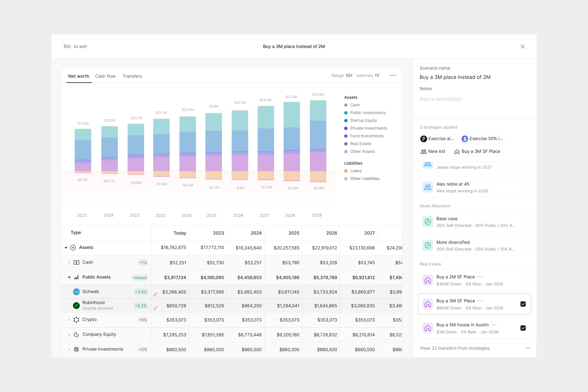
Task: Click the 2029 bar labeled $28.8M
Action: pyautogui.click(x=318, y=141)
